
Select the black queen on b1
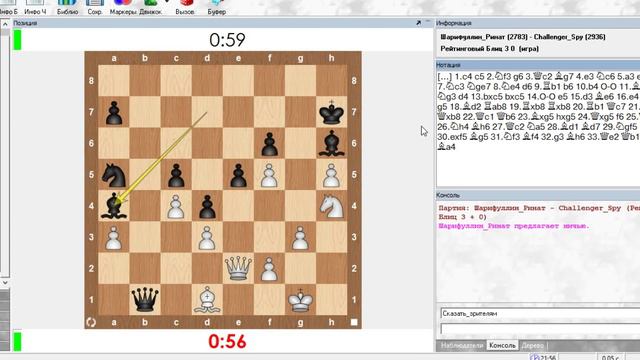click(145, 300)
